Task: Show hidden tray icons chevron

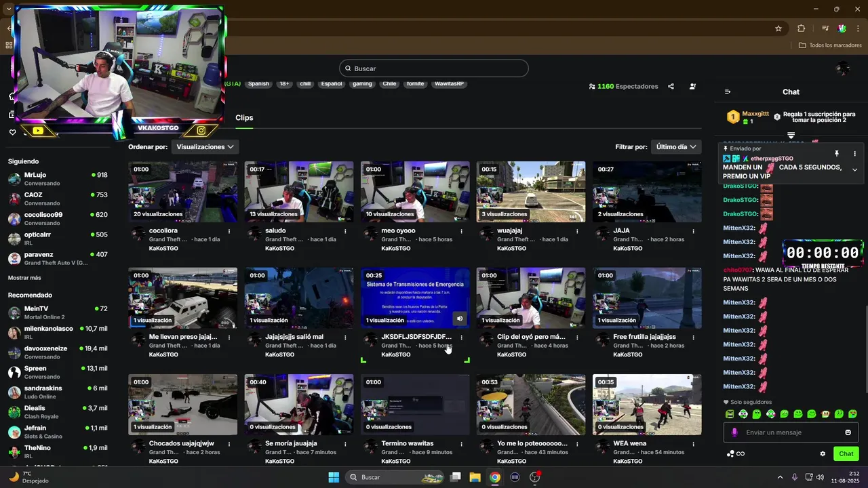Action: pos(780,477)
